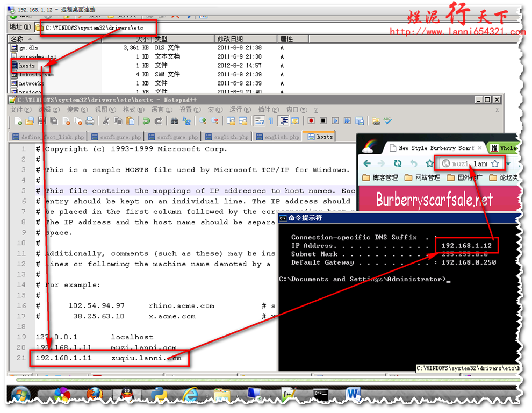
Task: Play back the recorded macro
Action: click(335, 120)
